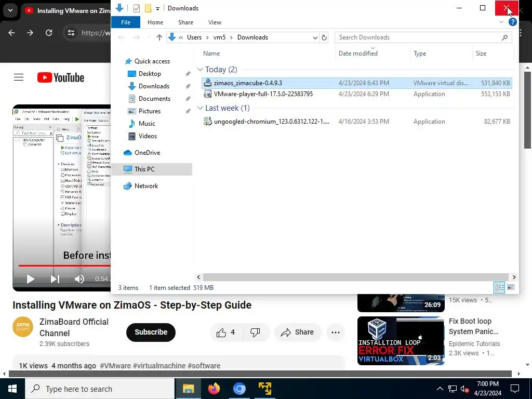Sort files by Date modified column
Screen dimensions: 532x399
358,54
